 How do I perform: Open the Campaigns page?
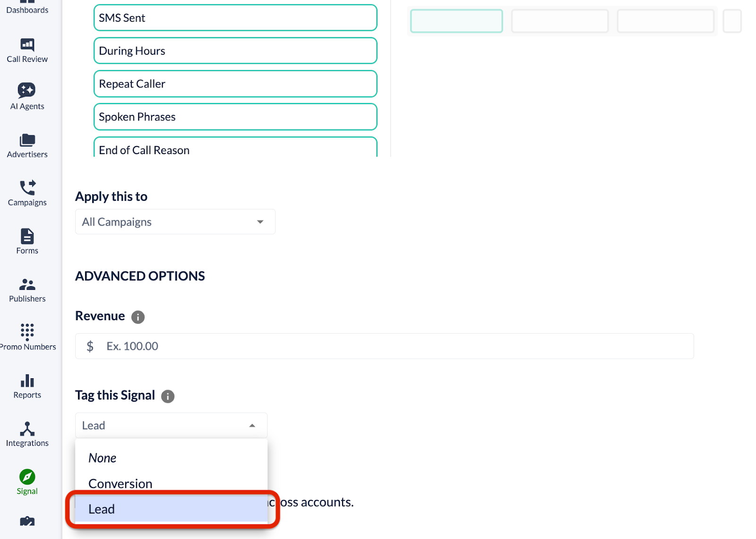tap(27, 194)
